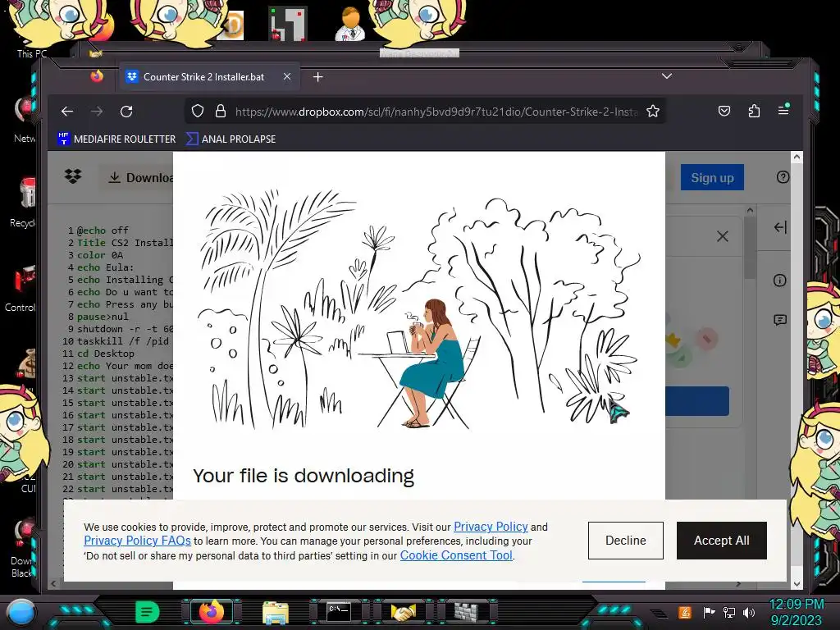Open the Privacy Policy FAQs link
This screenshot has width=840, height=630.
(137, 541)
